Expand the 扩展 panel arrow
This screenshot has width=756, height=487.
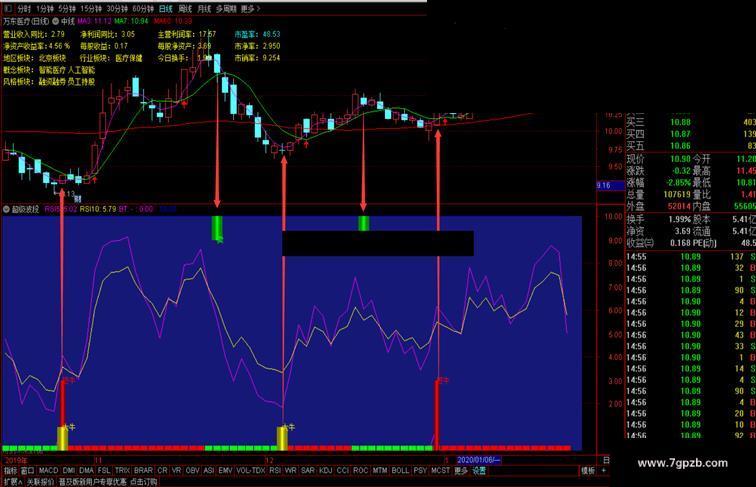[13, 482]
